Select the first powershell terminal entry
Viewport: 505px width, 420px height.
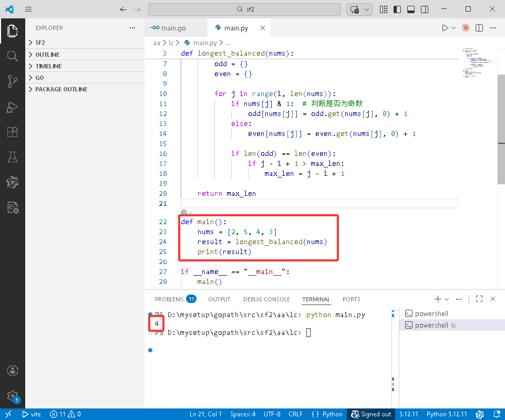coord(452,313)
